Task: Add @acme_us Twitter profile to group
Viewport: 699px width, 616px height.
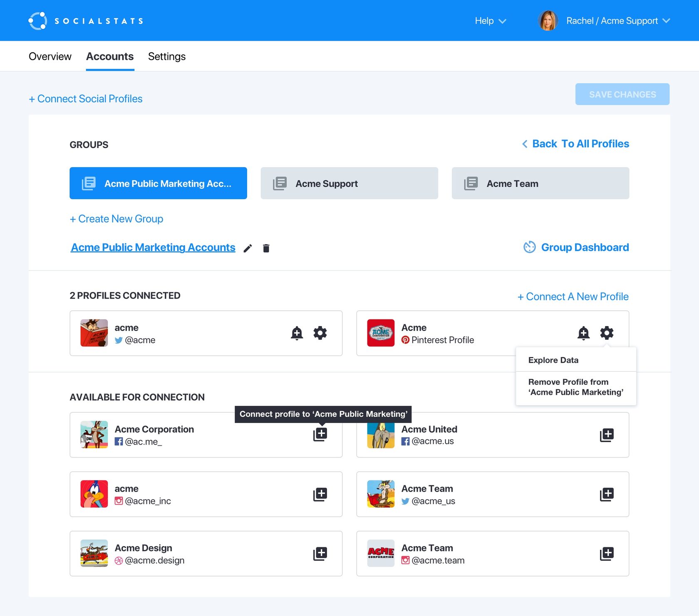Action: (x=607, y=494)
